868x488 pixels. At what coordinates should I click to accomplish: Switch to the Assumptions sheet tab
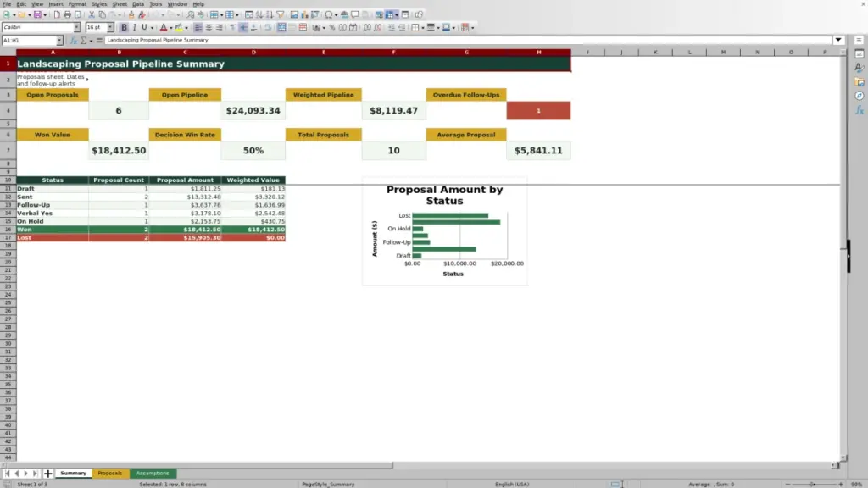(153, 473)
